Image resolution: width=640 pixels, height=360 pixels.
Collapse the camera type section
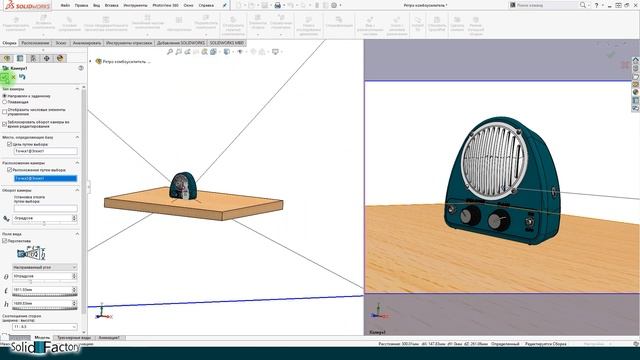click(77, 89)
